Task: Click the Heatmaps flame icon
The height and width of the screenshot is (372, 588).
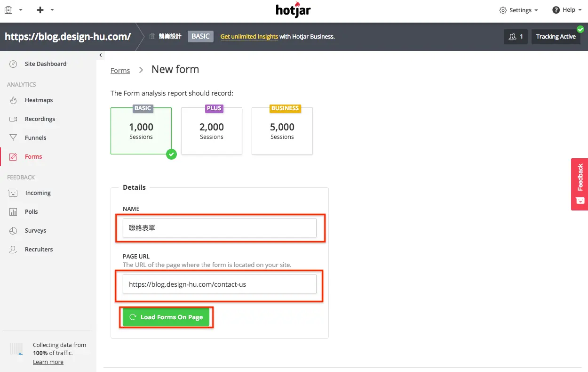Action: [x=14, y=100]
